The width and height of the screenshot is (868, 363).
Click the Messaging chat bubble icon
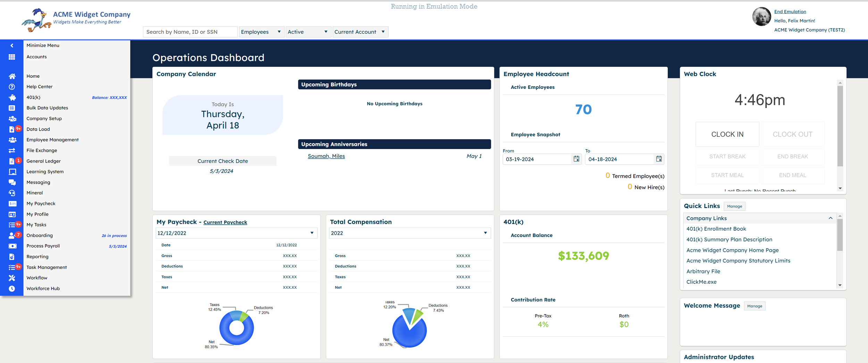click(12, 182)
